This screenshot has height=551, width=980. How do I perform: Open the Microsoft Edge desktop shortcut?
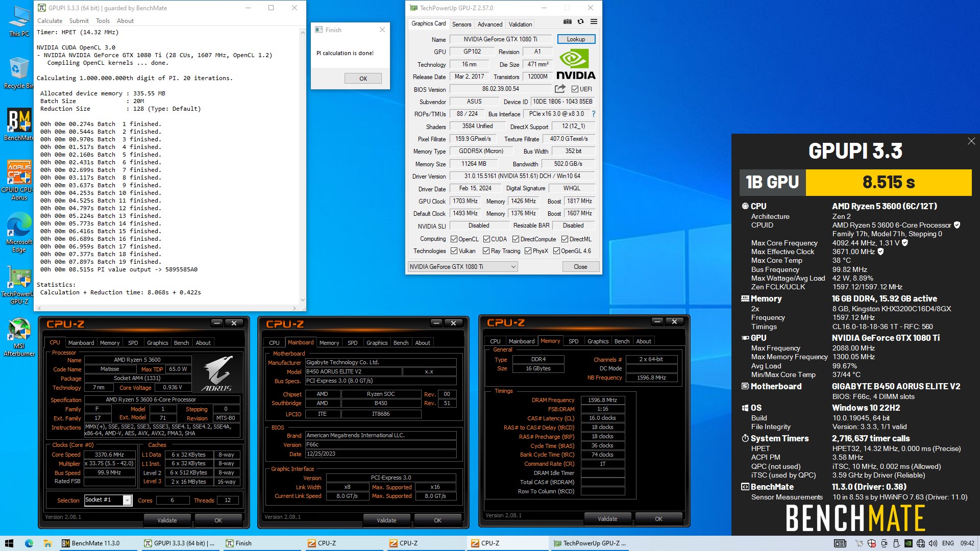click(x=19, y=234)
